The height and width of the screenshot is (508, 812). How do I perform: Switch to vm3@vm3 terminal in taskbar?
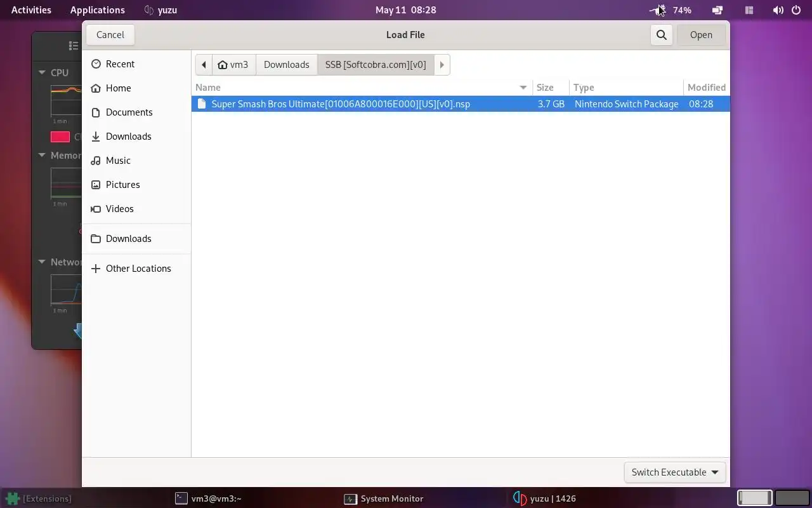[209, 498]
